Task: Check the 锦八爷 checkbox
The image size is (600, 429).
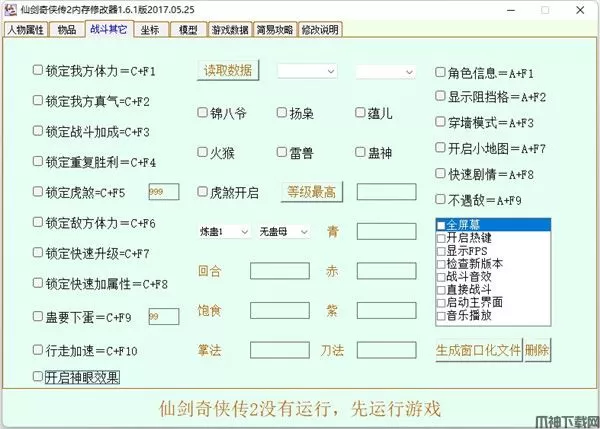Action: pos(202,113)
